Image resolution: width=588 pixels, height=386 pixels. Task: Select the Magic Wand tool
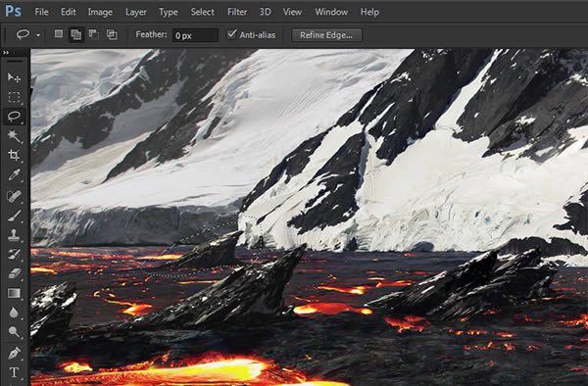pyautogui.click(x=15, y=136)
